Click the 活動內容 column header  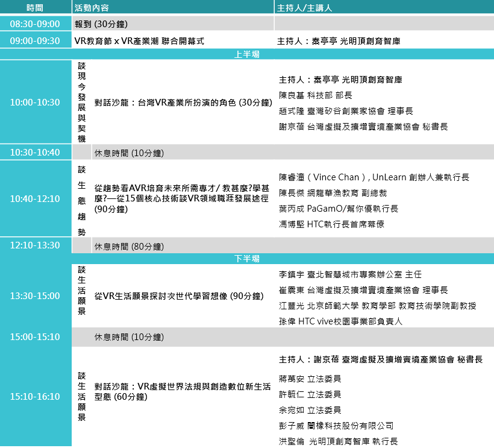[x=92, y=8]
